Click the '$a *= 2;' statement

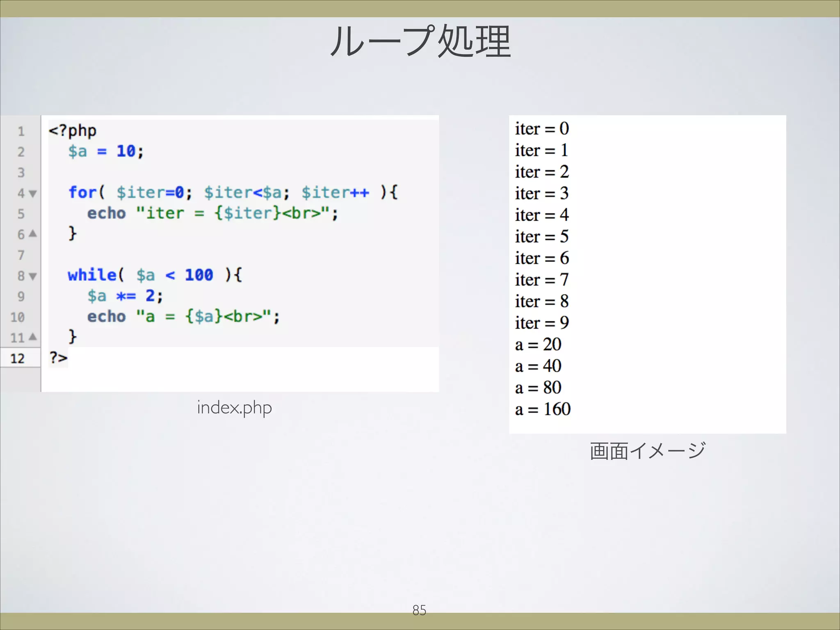[125, 296]
